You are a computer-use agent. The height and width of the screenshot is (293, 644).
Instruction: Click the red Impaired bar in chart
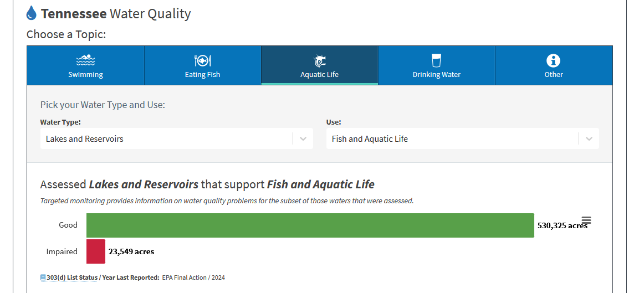95,251
